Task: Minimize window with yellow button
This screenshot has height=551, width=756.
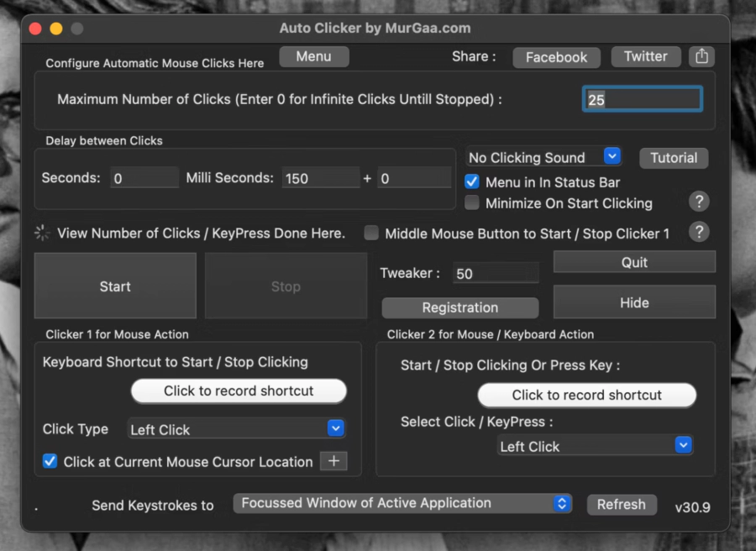Action: [56, 29]
